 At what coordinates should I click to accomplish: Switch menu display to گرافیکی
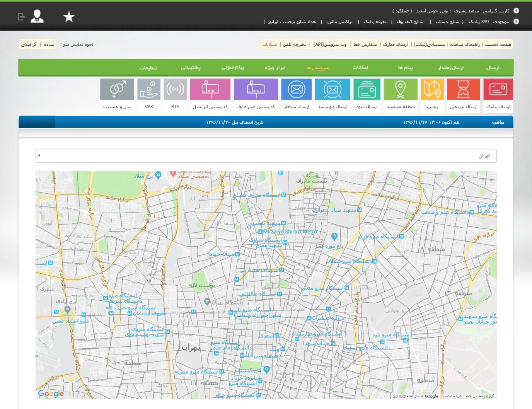[29, 44]
